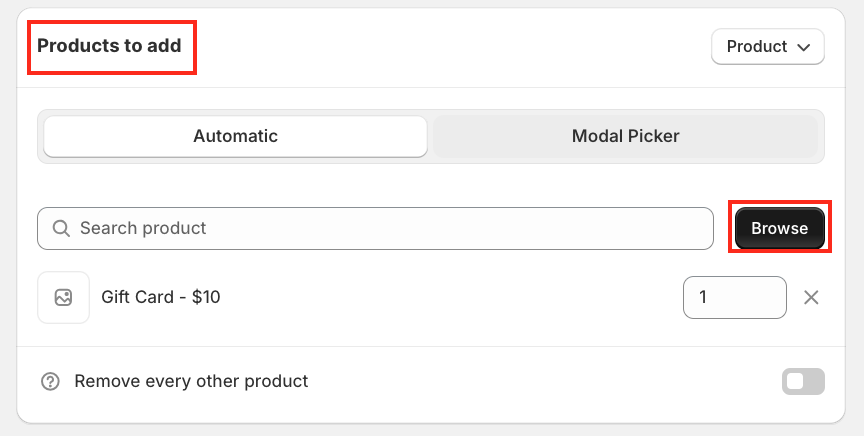Click the question mark help icon
Viewport: 864px width, 436px height.
point(50,382)
